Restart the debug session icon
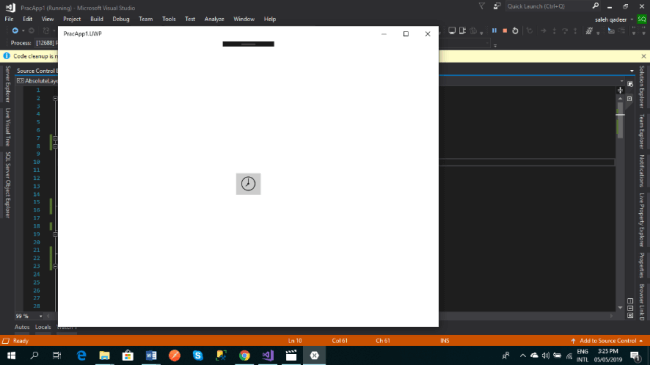Image resolution: width=650 pixels, height=365 pixels. [515, 31]
